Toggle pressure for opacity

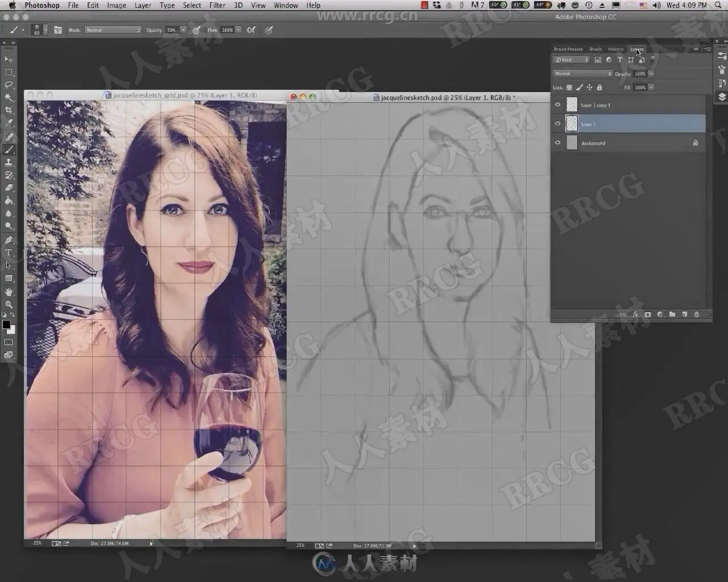196,30
